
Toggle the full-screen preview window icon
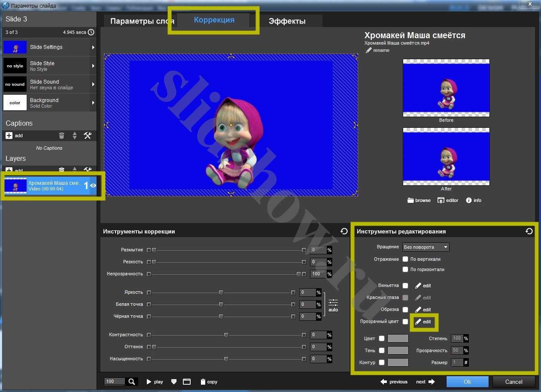(186, 382)
